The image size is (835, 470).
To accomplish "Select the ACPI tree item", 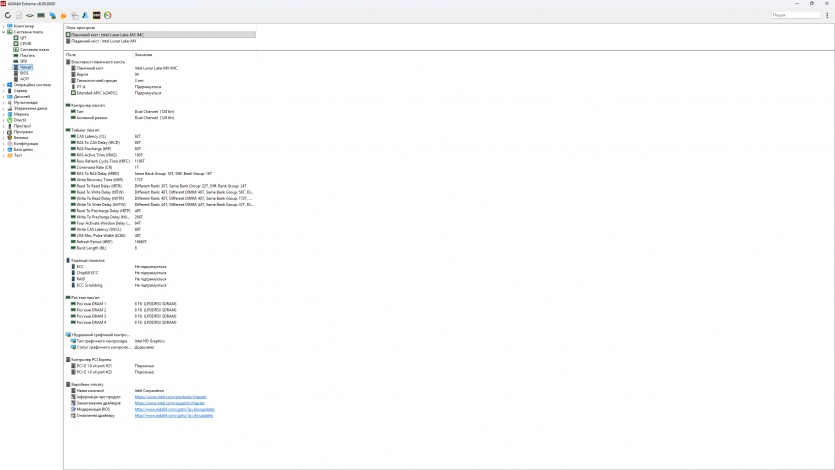I will [x=24, y=78].
